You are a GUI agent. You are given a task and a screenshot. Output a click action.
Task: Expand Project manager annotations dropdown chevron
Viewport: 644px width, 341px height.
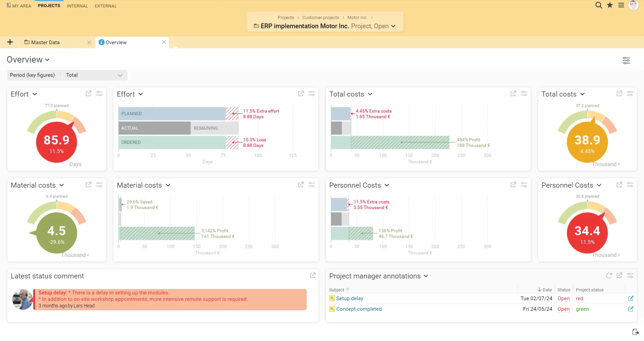[426, 276]
